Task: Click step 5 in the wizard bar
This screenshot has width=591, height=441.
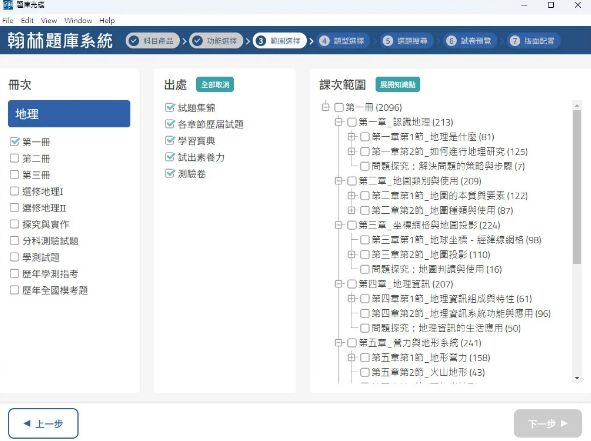Action: (407, 41)
